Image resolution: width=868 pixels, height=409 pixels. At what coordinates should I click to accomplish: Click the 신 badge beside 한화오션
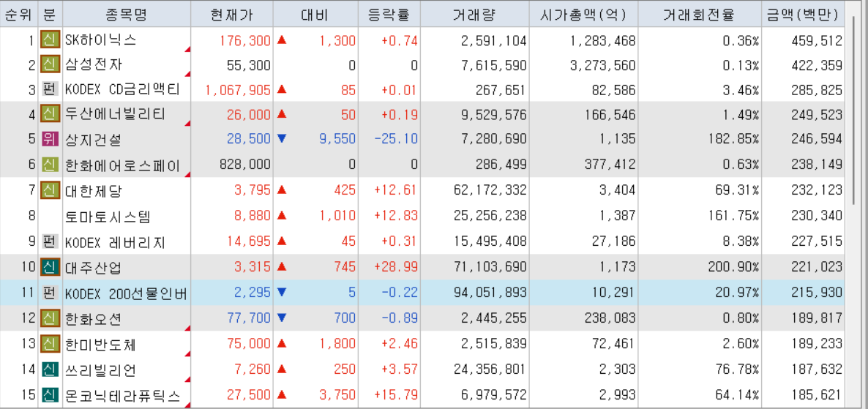pyautogui.click(x=50, y=318)
